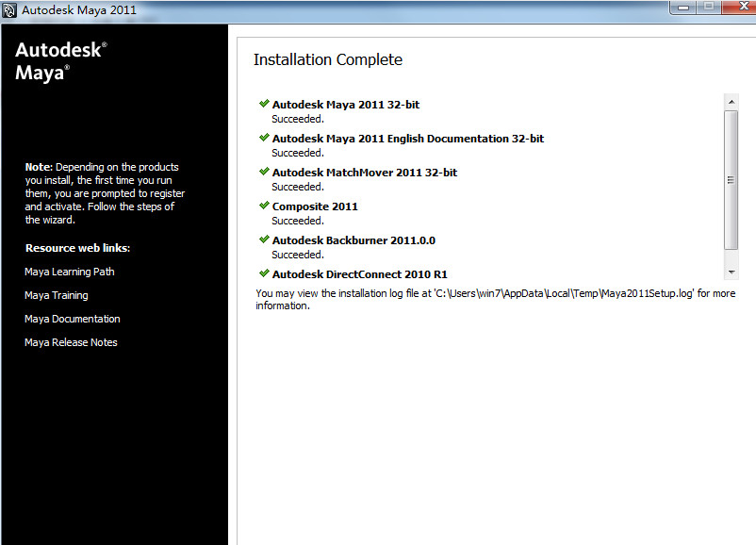756x545 pixels.
Task: Click the scroll down arrow of results list
Action: point(731,272)
